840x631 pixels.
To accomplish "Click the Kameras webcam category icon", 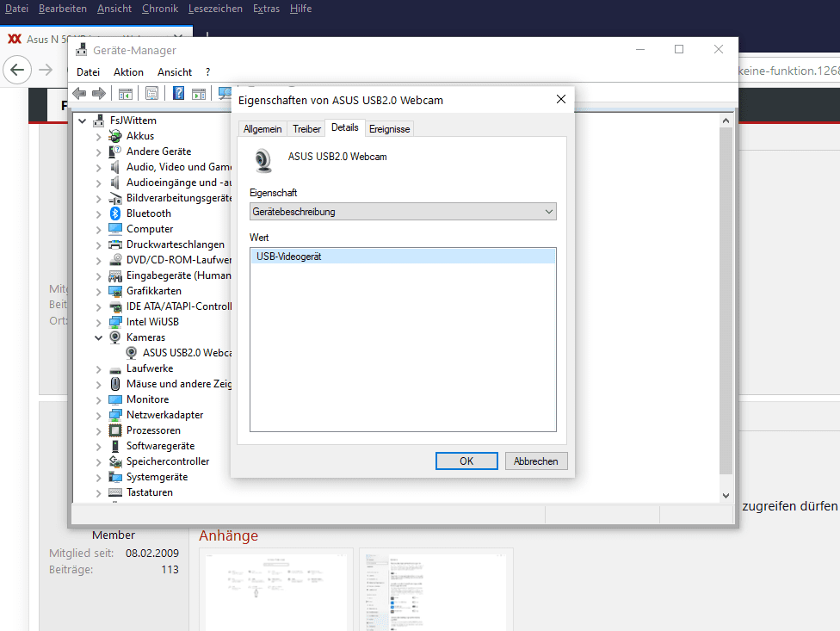I will [115, 337].
